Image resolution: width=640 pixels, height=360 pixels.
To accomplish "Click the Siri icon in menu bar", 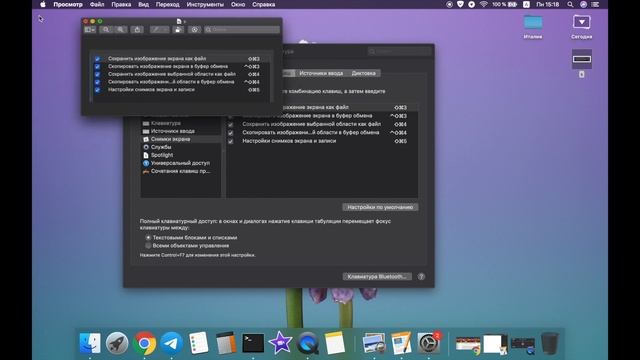I will click(583, 4).
